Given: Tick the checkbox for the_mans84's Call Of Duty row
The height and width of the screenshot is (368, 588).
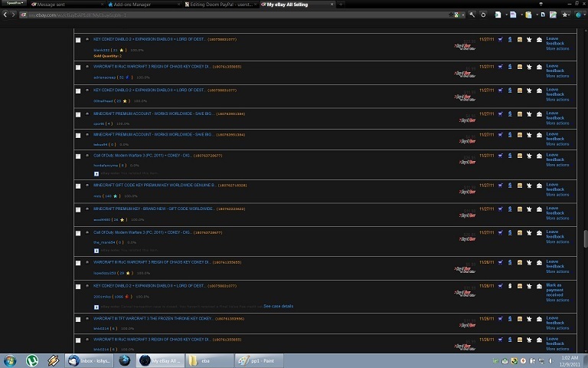Looking at the screenshot, I should point(78,234).
